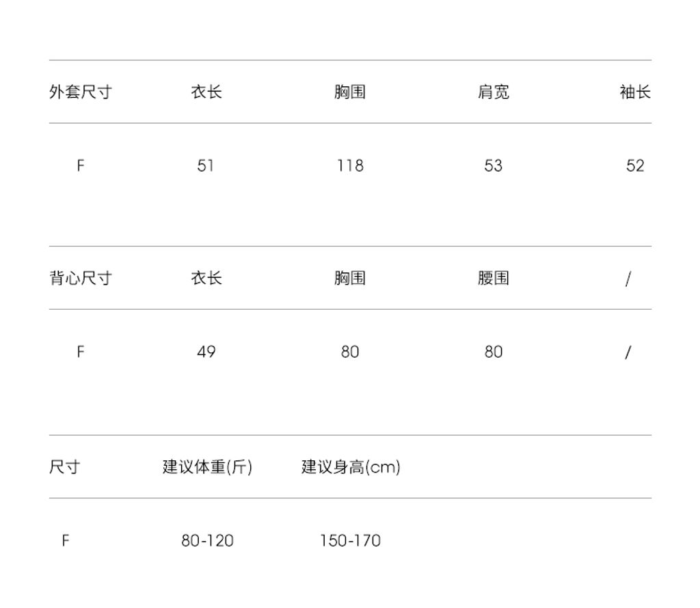The image size is (700, 608).
Task: Select the F size under 外套尺寸
Action: 80,166
